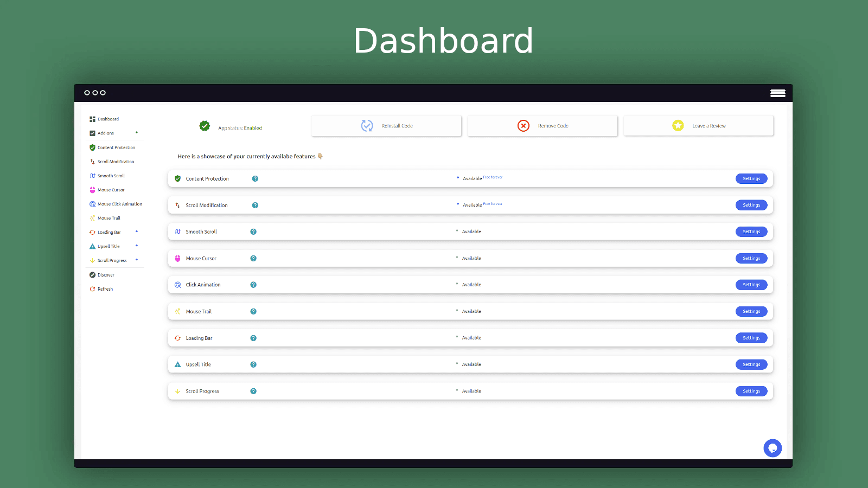
Task: Open the chat bubble icon at bottom right
Action: coord(773,448)
